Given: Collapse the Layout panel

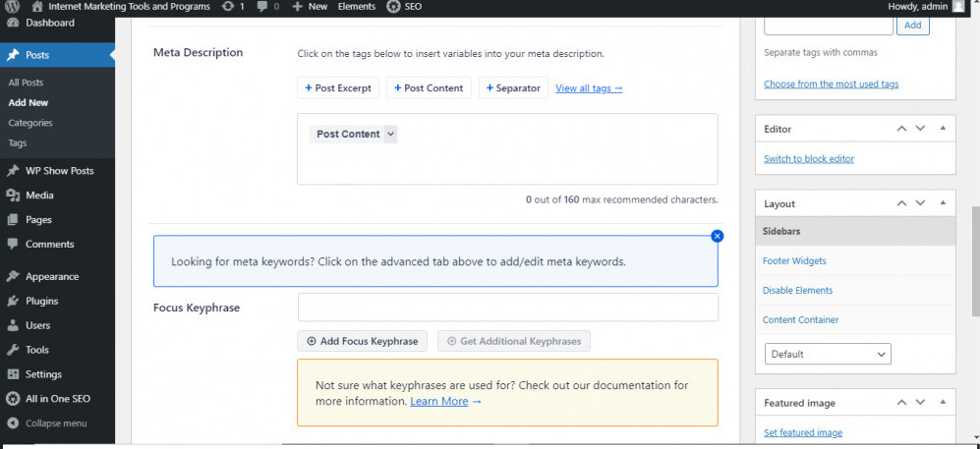Looking at the screenshot, I should [x=943, y=203].
